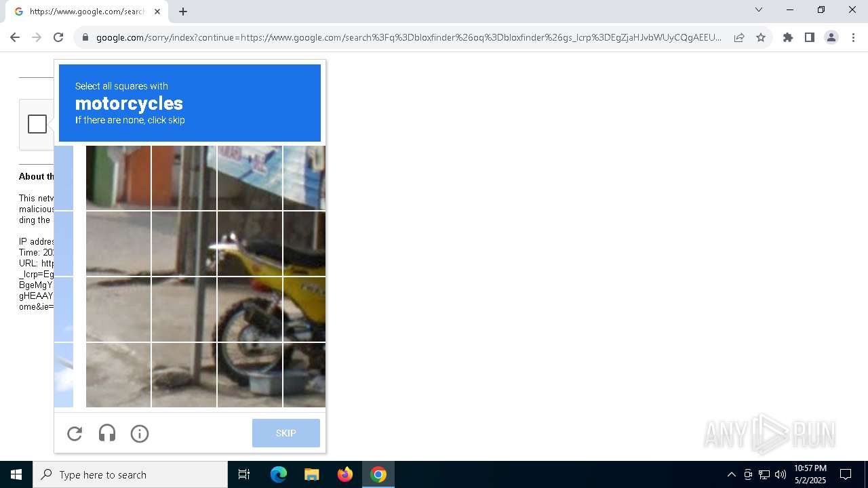The image size is (868, 488).
Task: Get an audio challenge via headphones icon
Action: tap(107, 433)
